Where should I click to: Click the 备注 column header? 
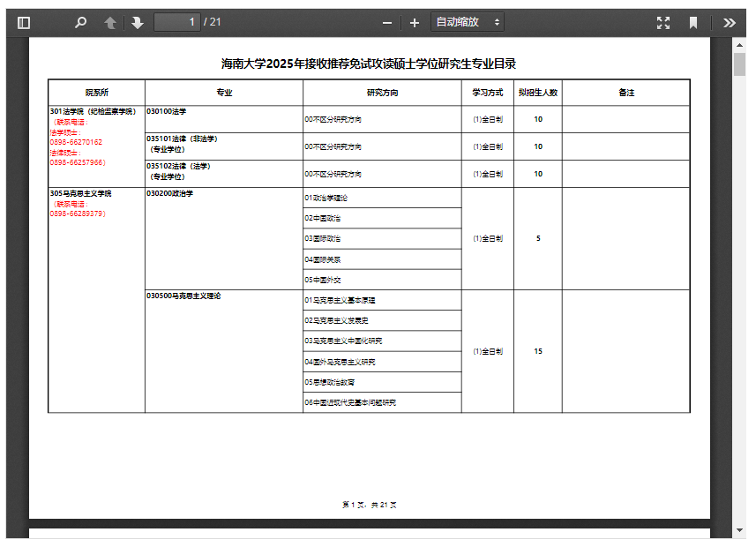click(626, 93)
